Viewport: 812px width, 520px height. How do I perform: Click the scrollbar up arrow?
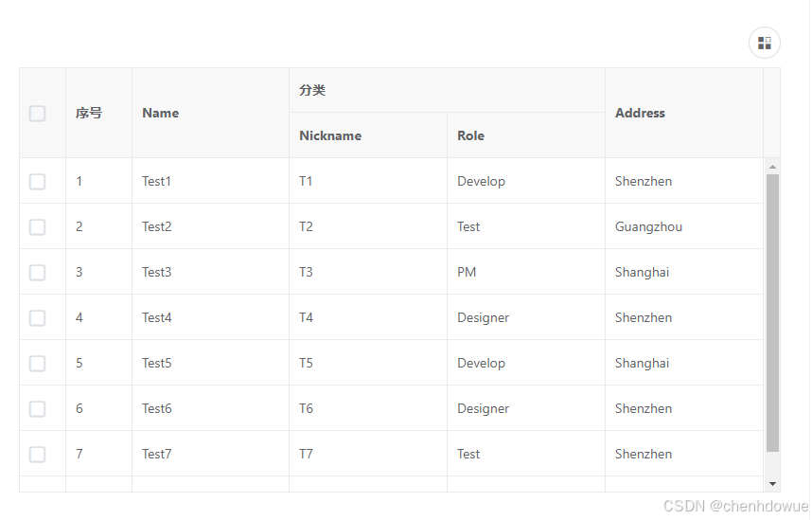(772, 167)
